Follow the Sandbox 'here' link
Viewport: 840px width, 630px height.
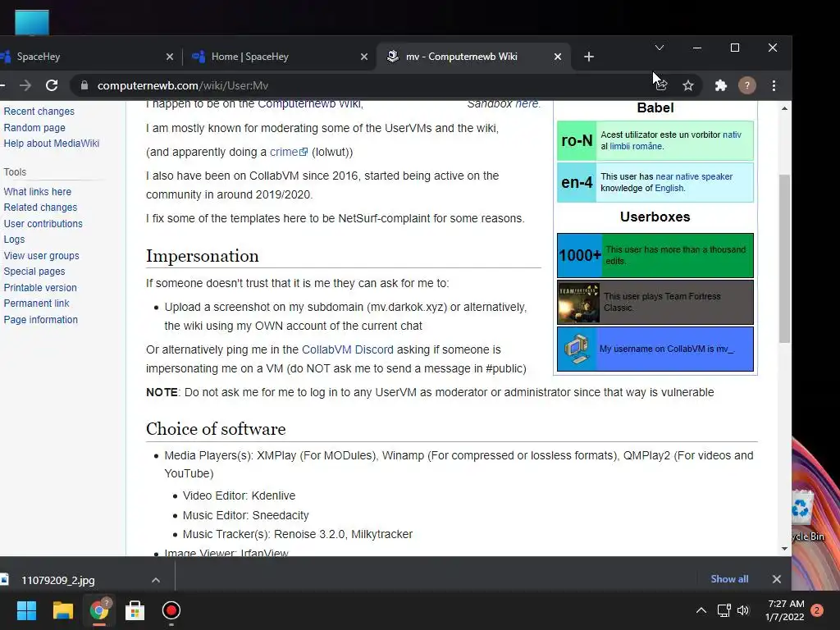point(527,104)
